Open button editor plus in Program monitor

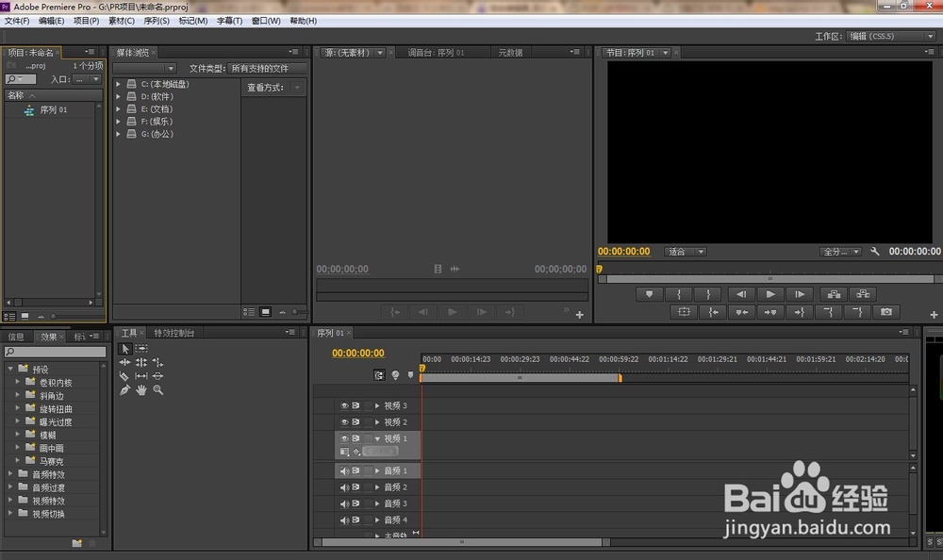[934, 315]
